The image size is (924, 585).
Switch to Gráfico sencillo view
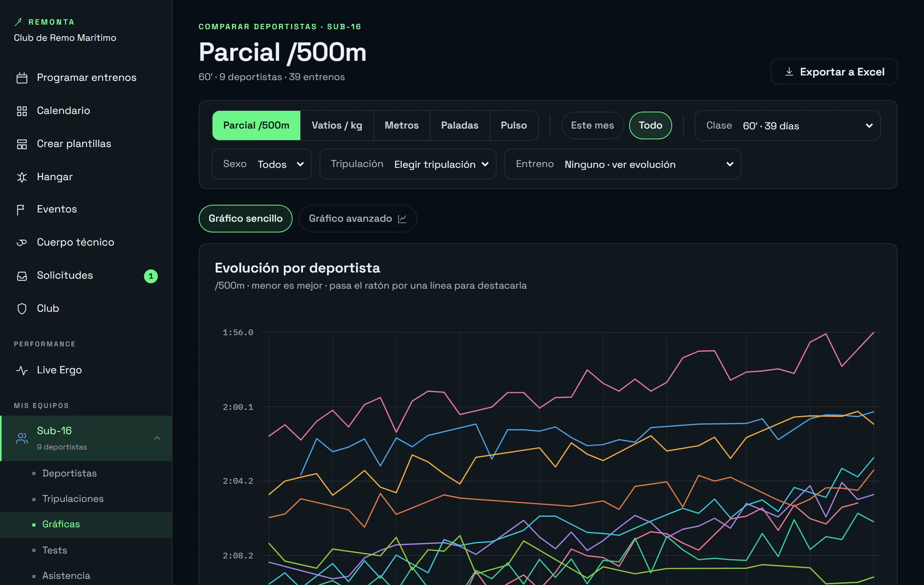coord(246,219)
